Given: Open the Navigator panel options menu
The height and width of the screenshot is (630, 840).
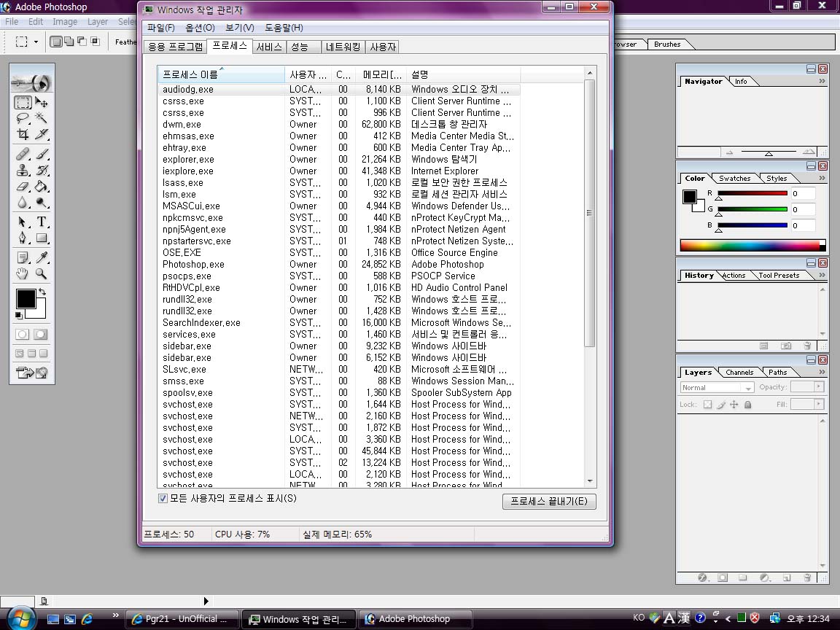Looking at the screenshot, I should coord(822,81).
